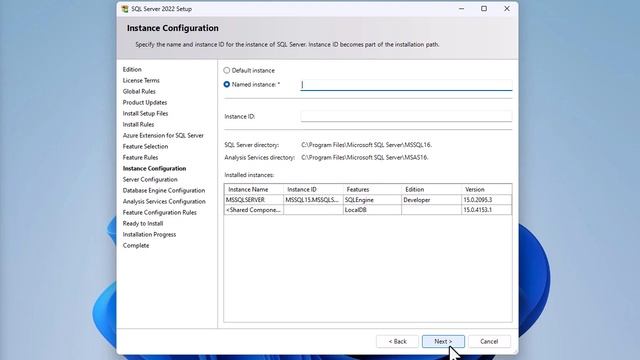This screenshot has width=640, height=360.
Task: Click the 15.0.2095.3 version cell
Action: (486, 200)
